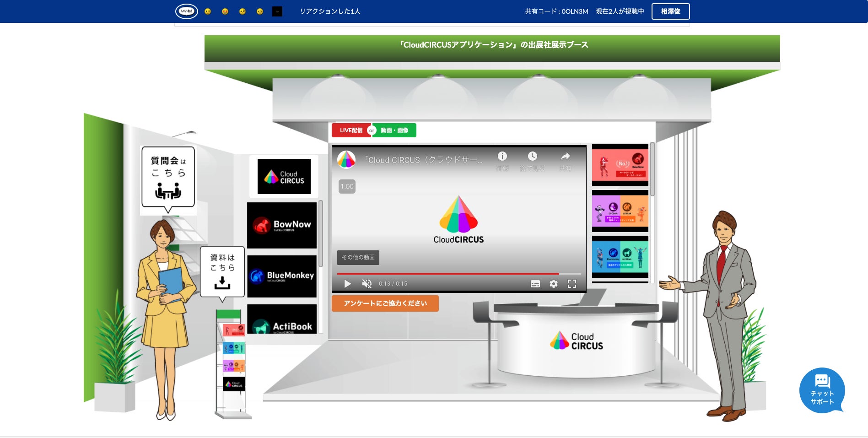This screenshot has height=438, width=868.
Task: Toggle video subtitles
Action: [x=535, y=284]
